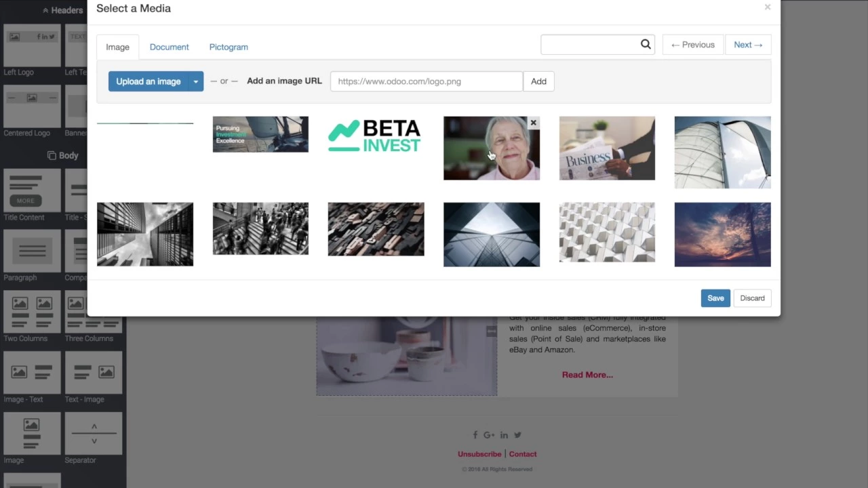Select the sailboat sail image

pyautogui.click(x=722, y=152)
